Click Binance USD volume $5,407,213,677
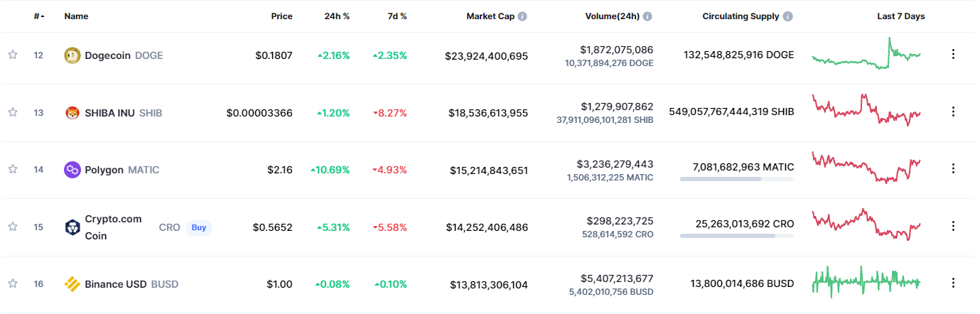Viewport: 980px width, 314px height. [616, 278]
